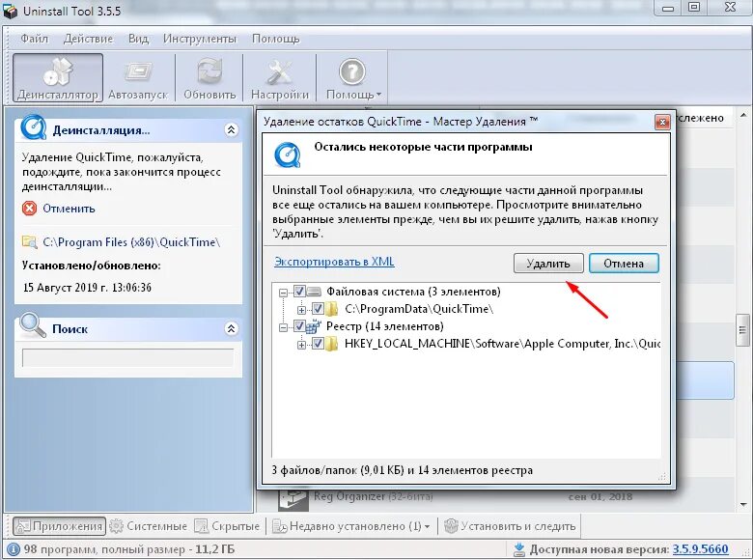
Task: Close the Мастер Удаления dialog
Action: (662, 122)
